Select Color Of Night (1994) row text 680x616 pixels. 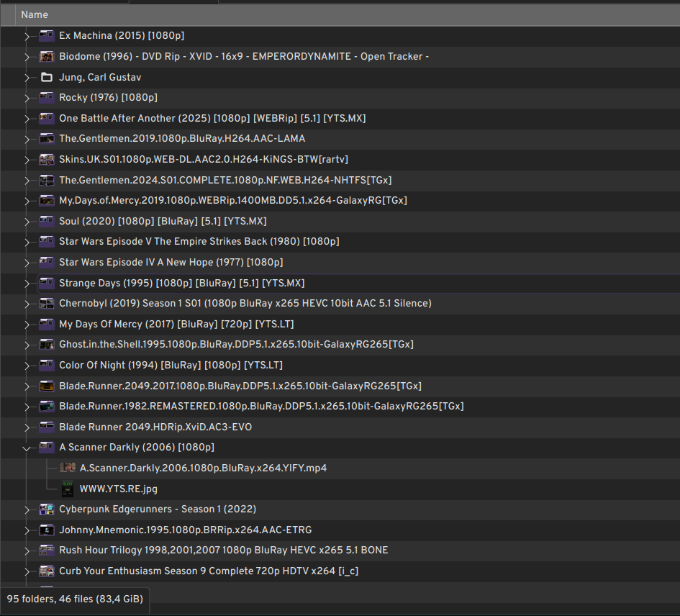(171, 366)
